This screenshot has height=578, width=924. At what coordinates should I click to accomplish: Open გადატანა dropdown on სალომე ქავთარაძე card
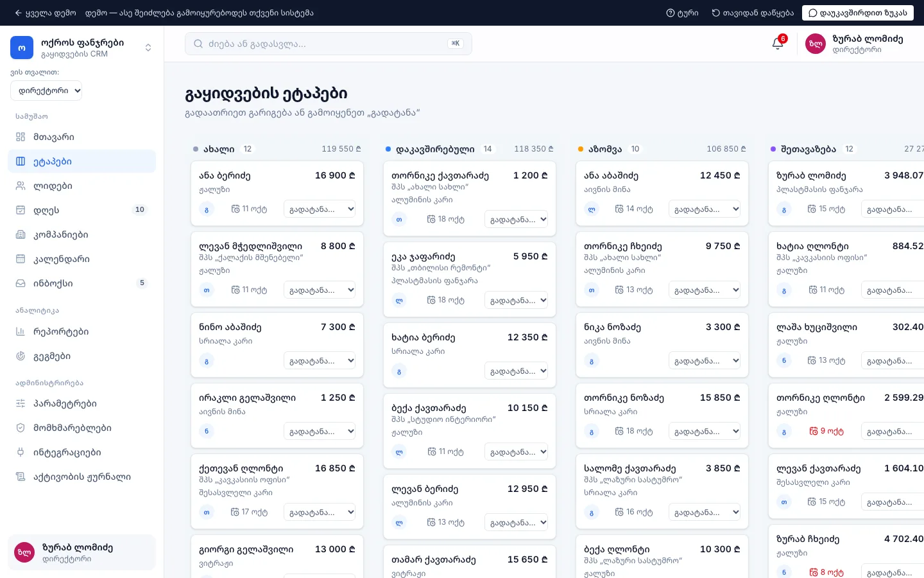click(x=705, y=512)
